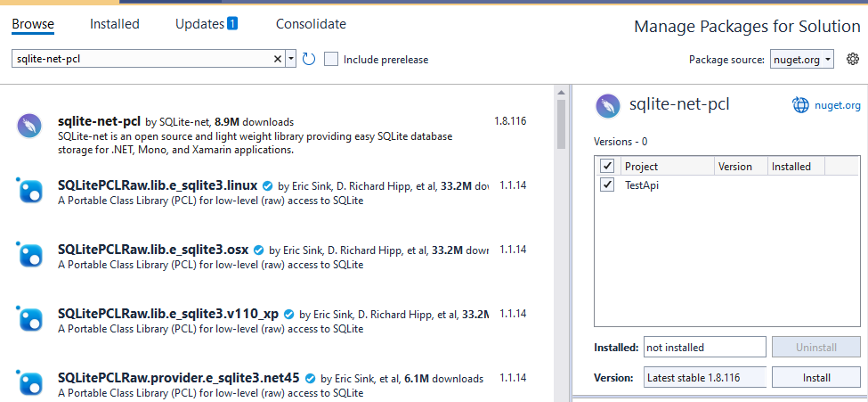Clear search text with the X icon
The width and height of the screenshot is (868, 402).
coord(278,60)
